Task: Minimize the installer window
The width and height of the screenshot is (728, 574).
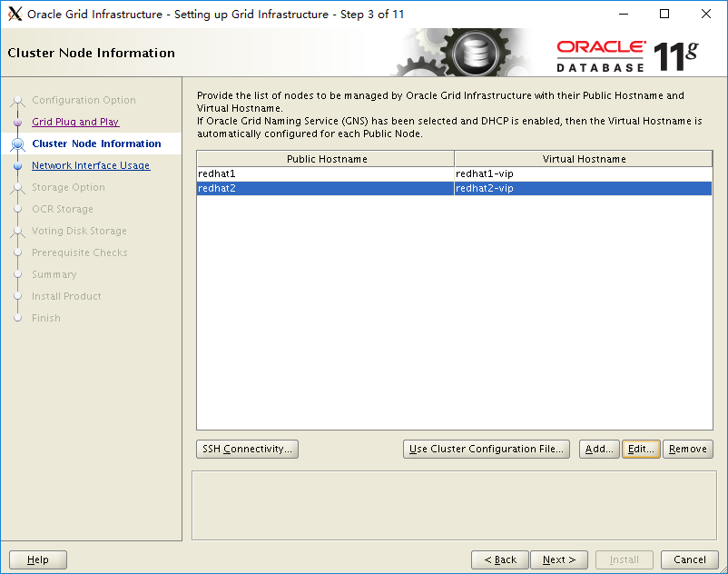Action: (624, 14)
